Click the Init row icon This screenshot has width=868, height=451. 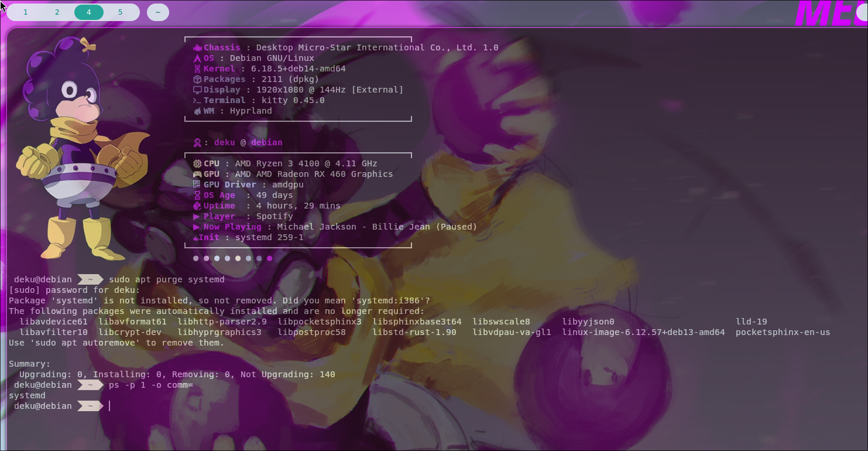coord(195,238)
